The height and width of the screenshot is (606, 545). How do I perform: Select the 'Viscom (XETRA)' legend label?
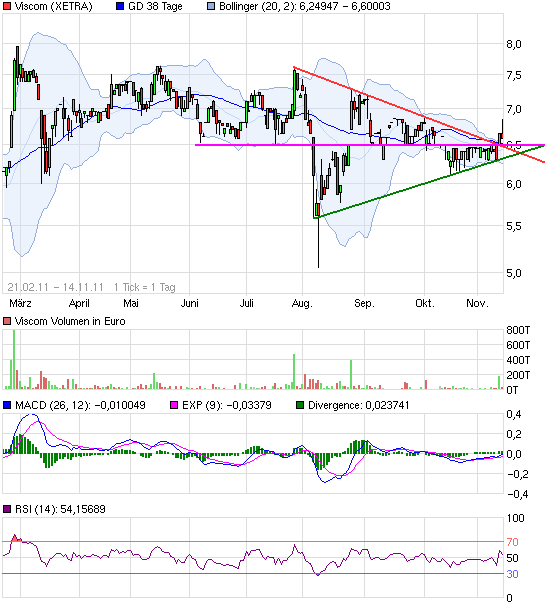(54, 6)
